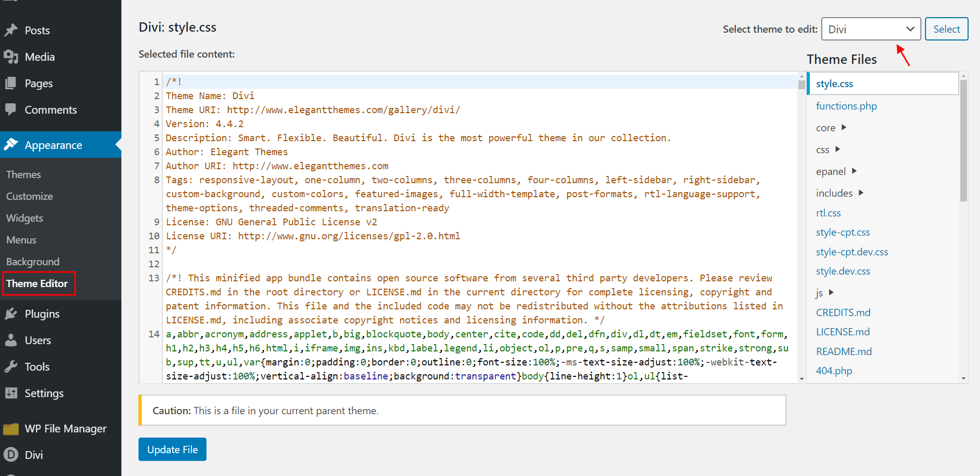
Task: Open the Appearance menu
Action: coord(61,145)
